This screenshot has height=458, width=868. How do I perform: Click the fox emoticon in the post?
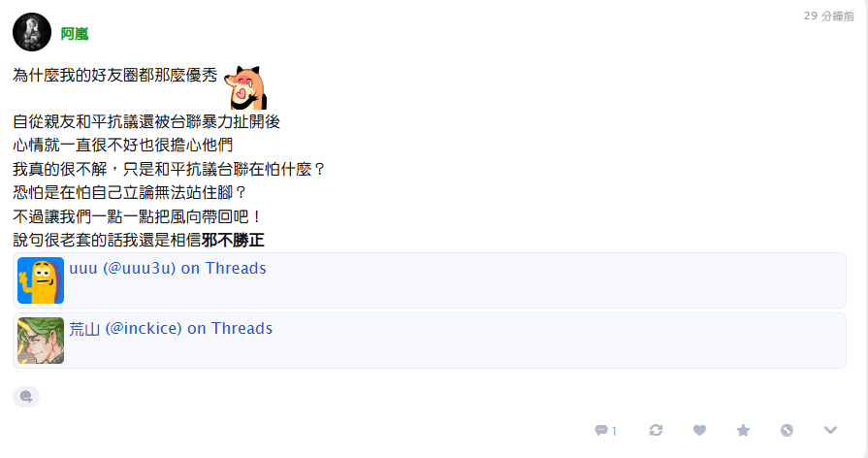click(245, 87)
